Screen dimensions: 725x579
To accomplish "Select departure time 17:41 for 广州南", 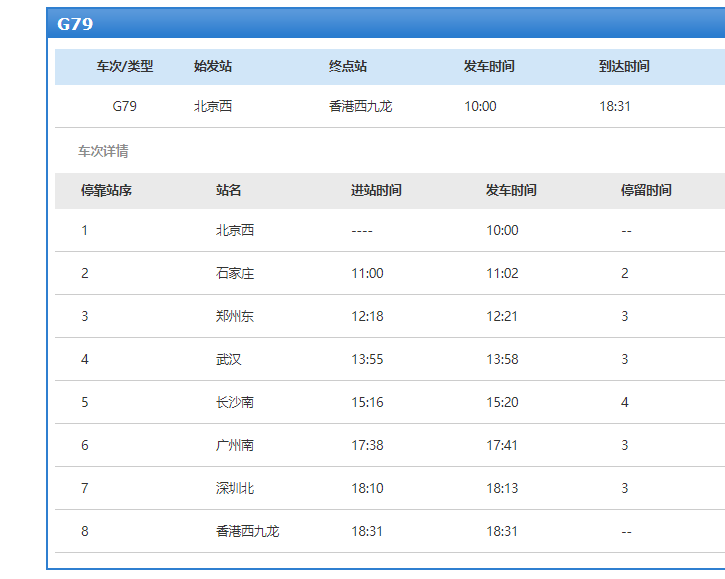I will coord(502,445).
